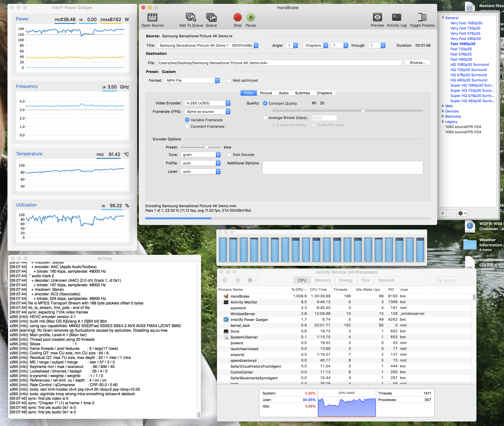Image resolution: width=504 pixels, height=426 pixels.
Task: Click Open Source clapperboard icon in HandBrake
Action: pyautogui.click(x=152, y=17)
